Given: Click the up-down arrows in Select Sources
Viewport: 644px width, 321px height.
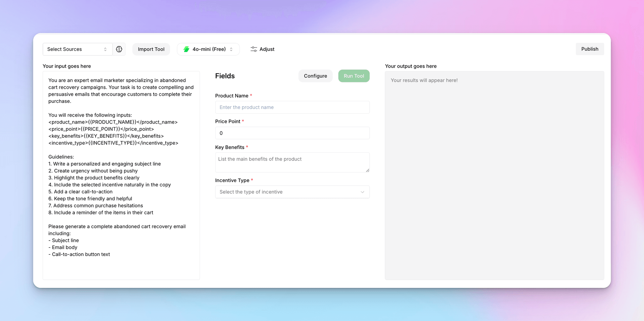Looking at the screenshot, I should (x=105, y=49).
